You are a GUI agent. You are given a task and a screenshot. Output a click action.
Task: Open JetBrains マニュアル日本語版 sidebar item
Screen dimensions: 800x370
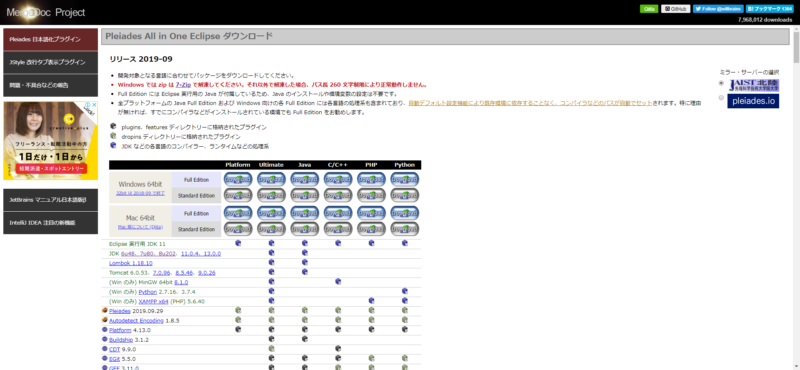coord(51,200)
